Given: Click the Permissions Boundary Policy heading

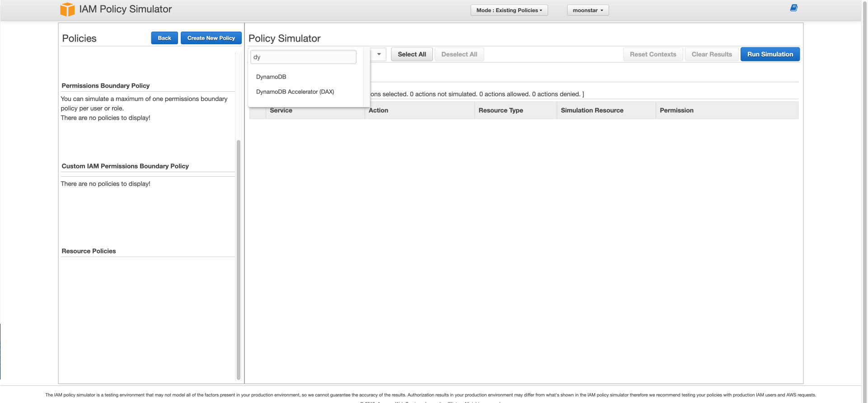Looking at the screenshot, I should (x=106, y=86).
